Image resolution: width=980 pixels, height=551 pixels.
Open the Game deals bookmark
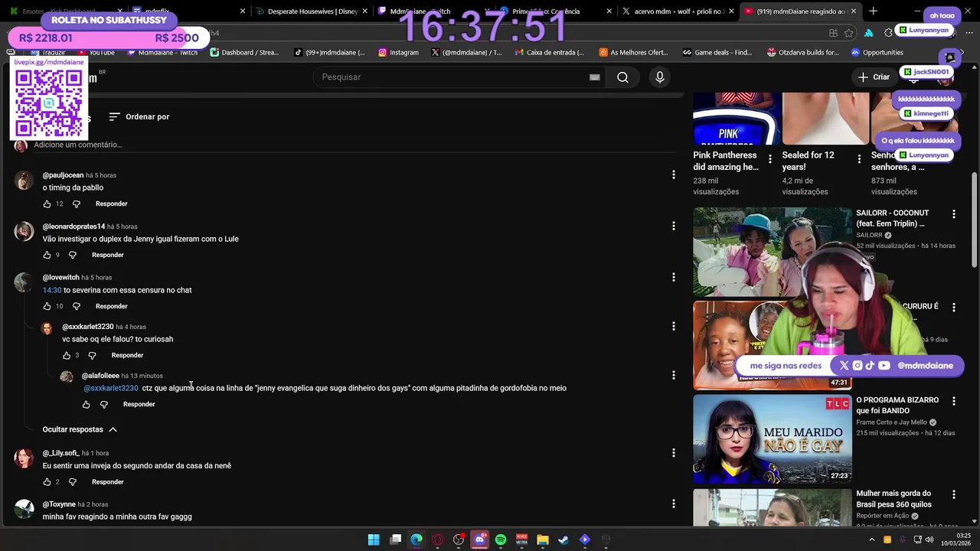coord(717,53)
